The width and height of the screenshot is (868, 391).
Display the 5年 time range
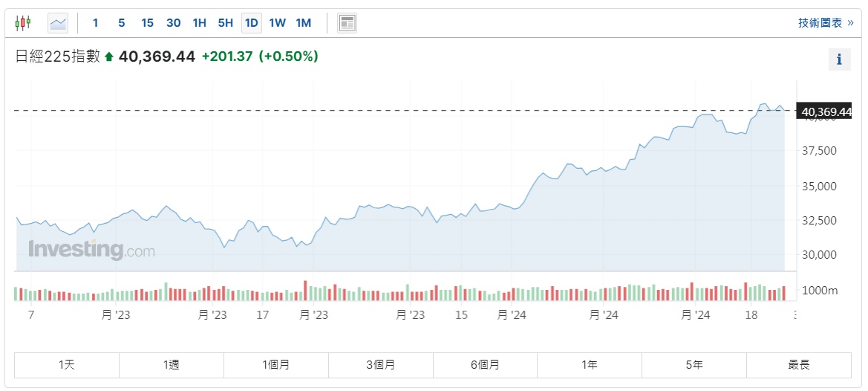(694, 365)
